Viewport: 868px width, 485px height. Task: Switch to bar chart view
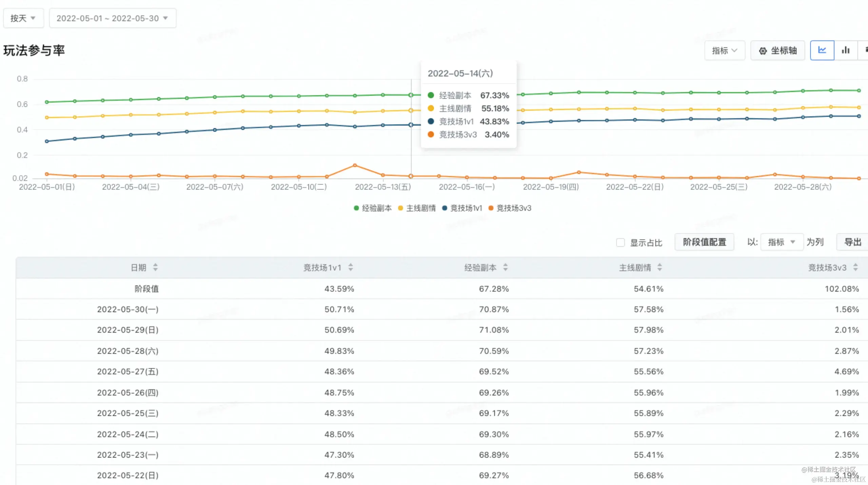click(846, 50)
